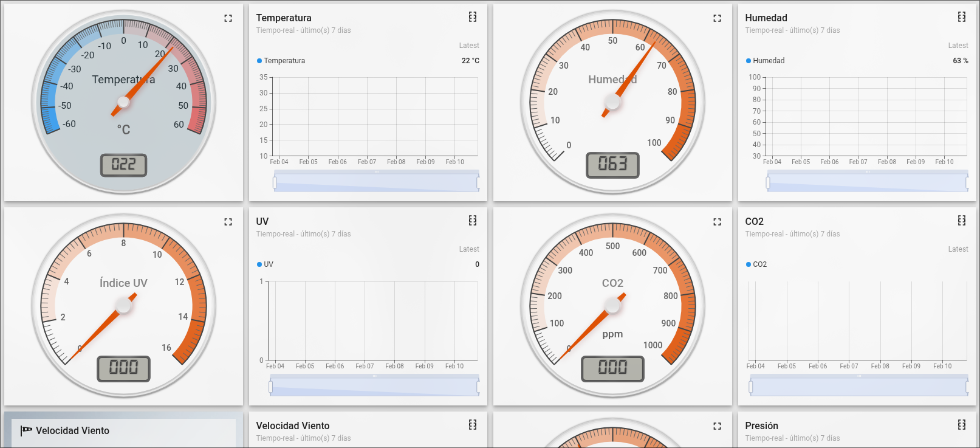Click the Tiempo-real subtitle under Presión

click(x=792, y=438)
